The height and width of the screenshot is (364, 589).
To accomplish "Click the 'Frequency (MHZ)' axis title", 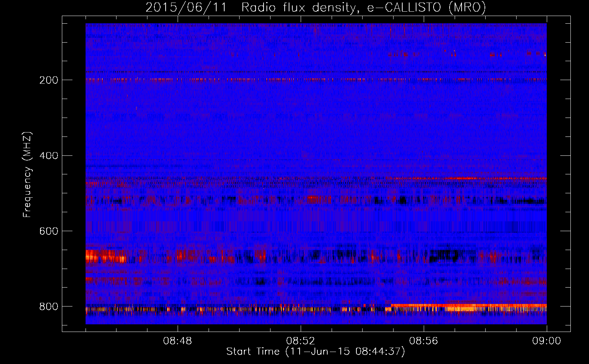I will 27,174.
